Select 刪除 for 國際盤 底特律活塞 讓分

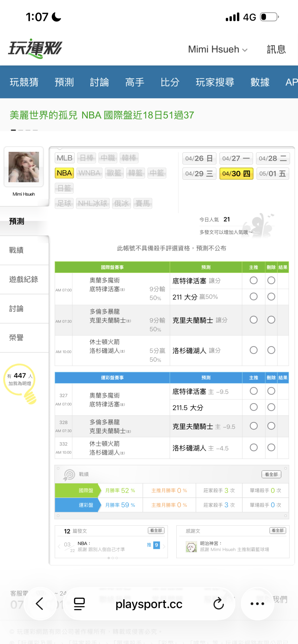[271, 281]
